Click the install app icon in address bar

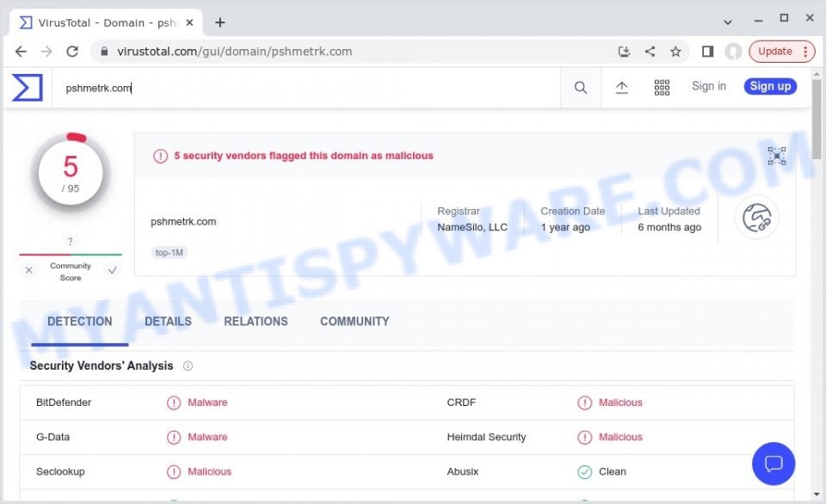coord(624,51)
